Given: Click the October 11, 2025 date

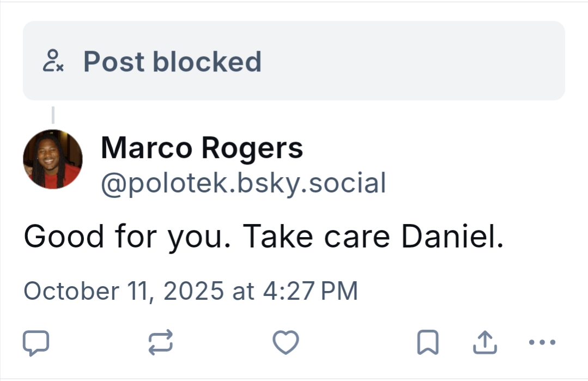Looking at the screenshot, I should 124,291.
